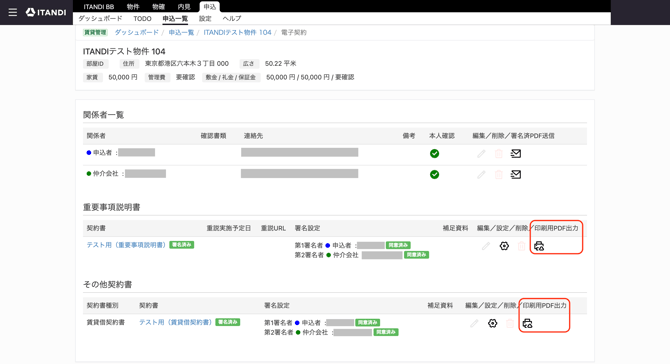
Task: Open the 設定 menu item
Action: pos(205,19)
